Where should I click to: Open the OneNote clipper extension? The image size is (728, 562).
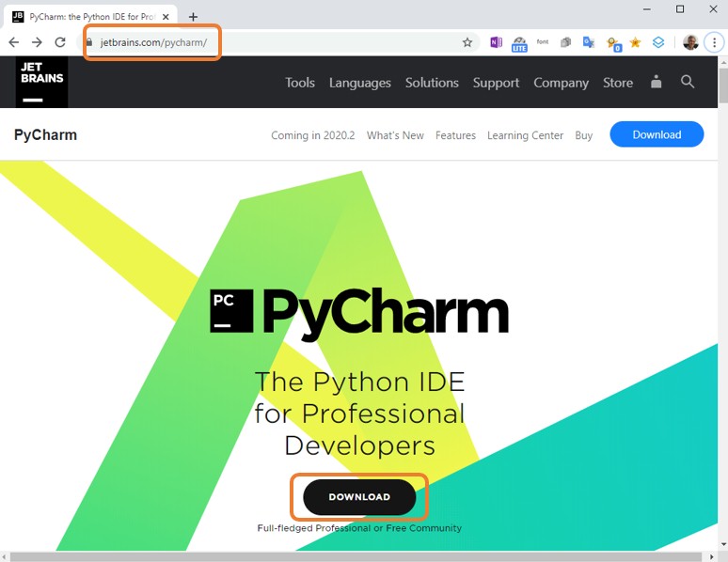click(x=496, y=42)
